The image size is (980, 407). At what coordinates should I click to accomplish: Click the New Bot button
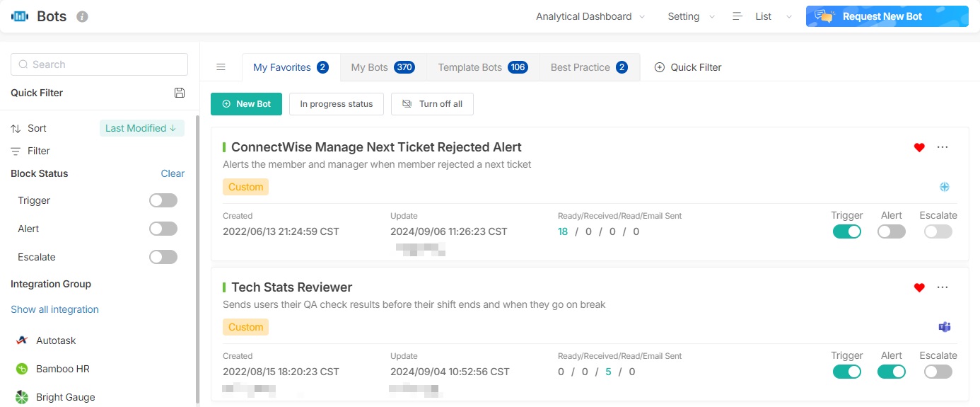(x=246, y=104)
